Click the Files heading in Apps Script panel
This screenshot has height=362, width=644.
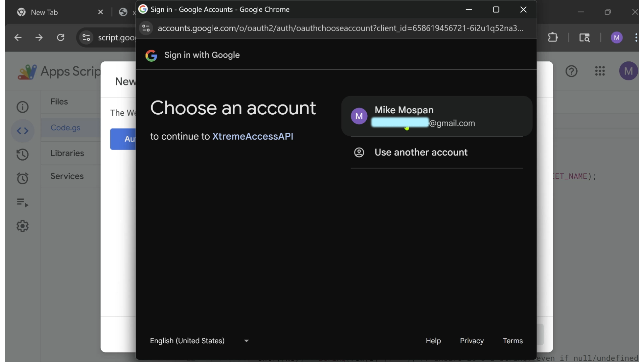pyautogui.click(x=59, y=102)
